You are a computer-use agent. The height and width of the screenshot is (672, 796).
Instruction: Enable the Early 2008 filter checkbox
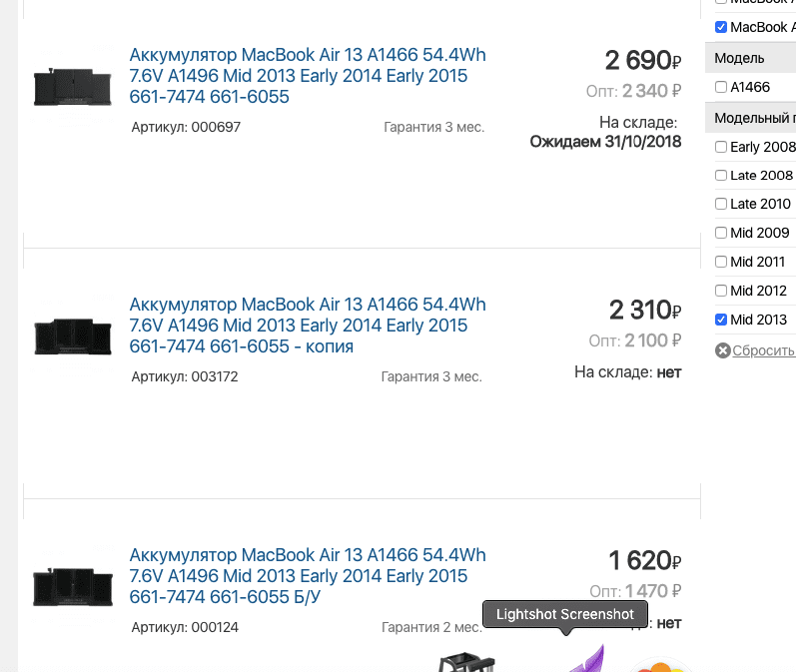pos(721,147)
